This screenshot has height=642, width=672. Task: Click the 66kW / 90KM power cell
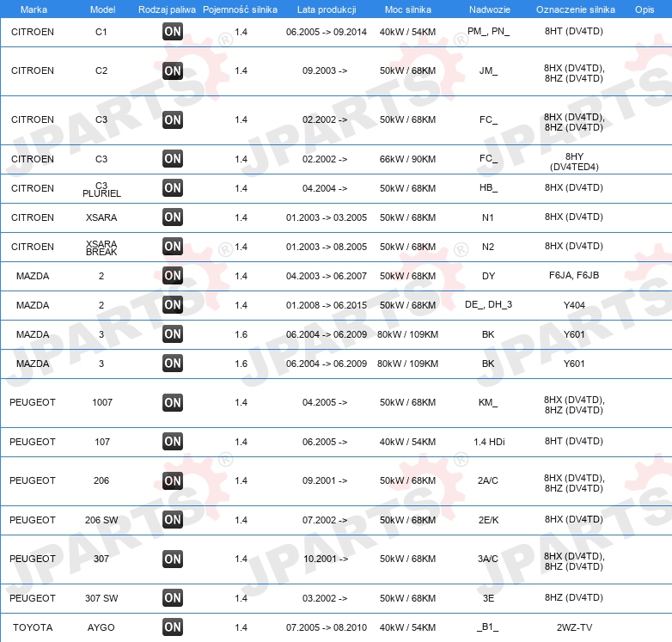[x=407, y=159]
